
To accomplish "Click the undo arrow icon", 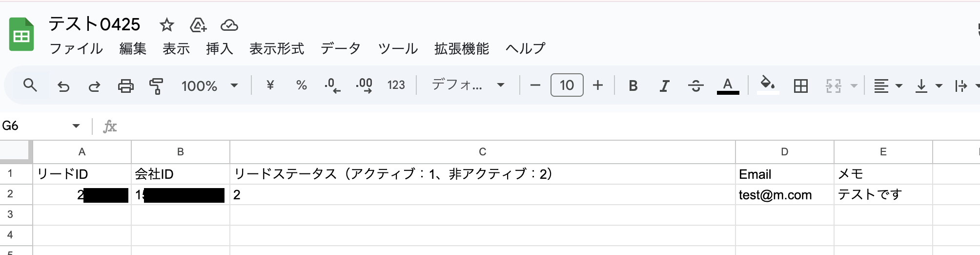I will pos(63,86).
